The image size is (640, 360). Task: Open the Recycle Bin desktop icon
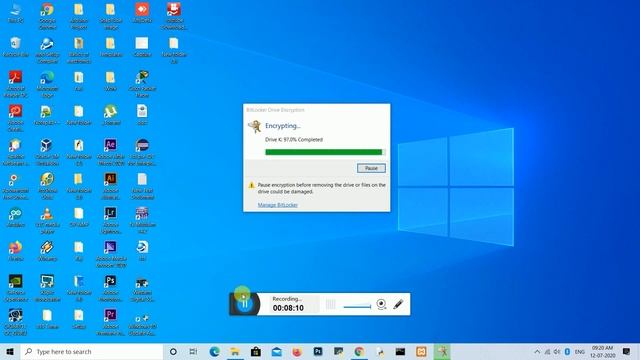tap(16, 47)
